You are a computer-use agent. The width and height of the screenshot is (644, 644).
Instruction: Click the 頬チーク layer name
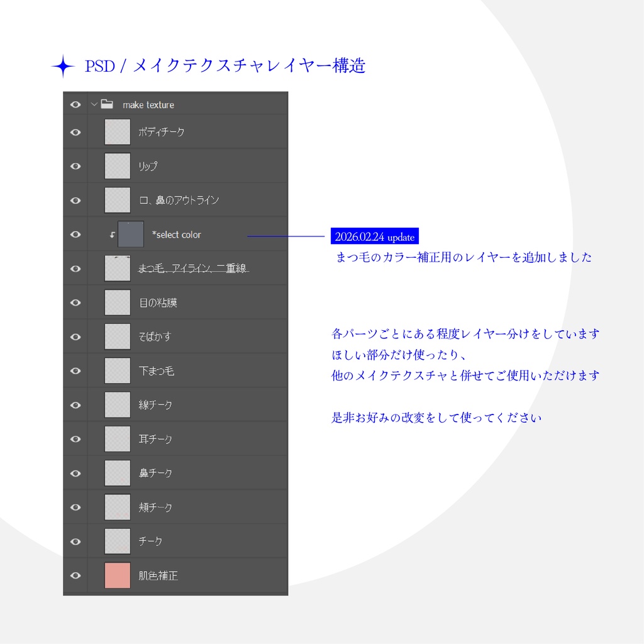tap(155, 508)
